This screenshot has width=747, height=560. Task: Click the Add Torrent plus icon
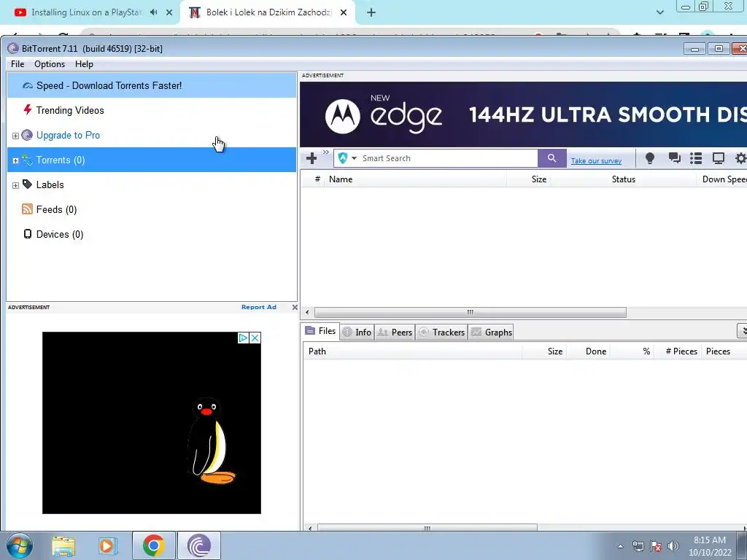point(311,158)
